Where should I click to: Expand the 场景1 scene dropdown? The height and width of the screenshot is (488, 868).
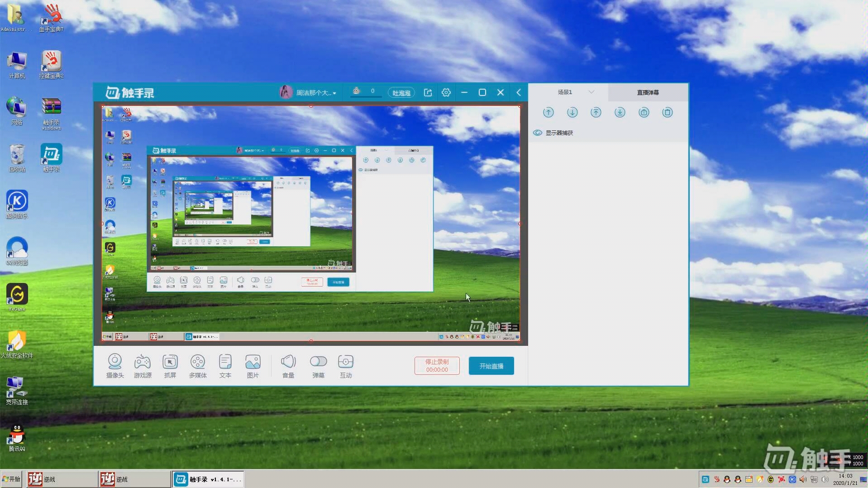click(x=591, y=92)
